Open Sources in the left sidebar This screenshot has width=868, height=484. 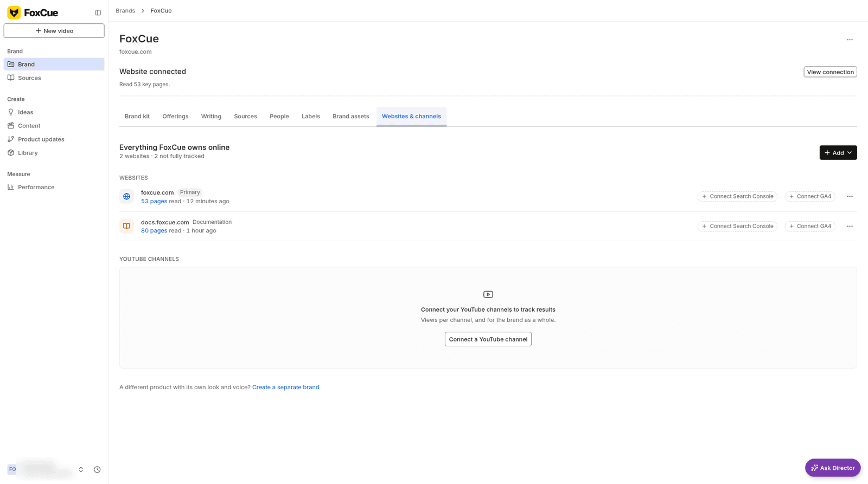coord(54,78)
